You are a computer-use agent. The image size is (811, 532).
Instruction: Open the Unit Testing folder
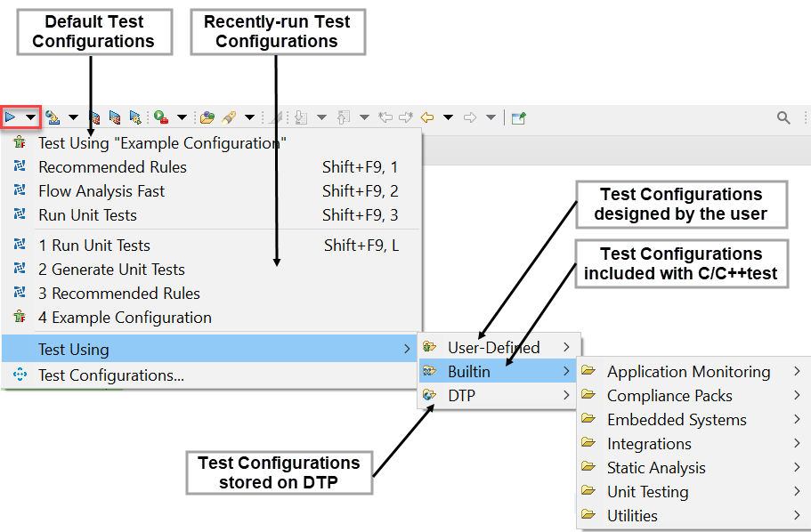click(693, 492)
